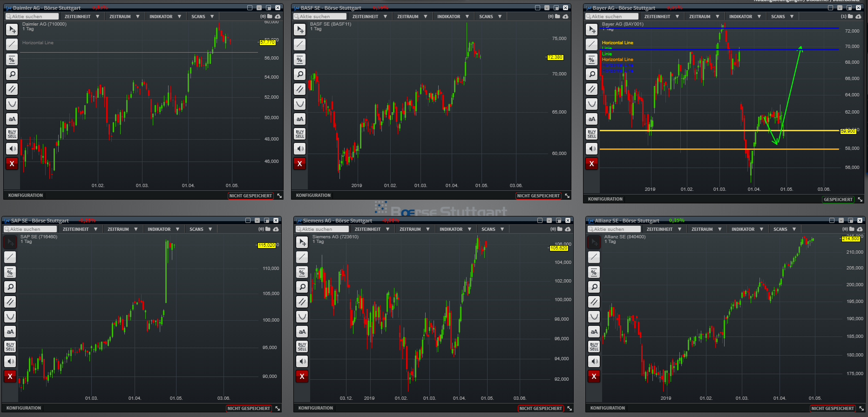868x417 pixels.
Task: Click NICHT GESPEICHERT button in Daimler chart
Action: pyautogui.click(x=251, y=196)
